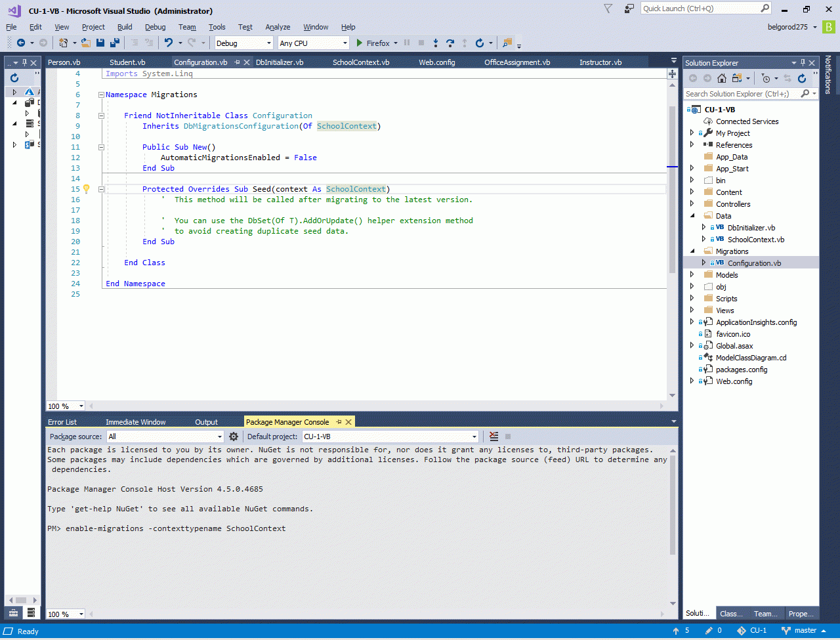Click the notifications filter flag icon
840x640 pixels.
click(x=608, y=9)
